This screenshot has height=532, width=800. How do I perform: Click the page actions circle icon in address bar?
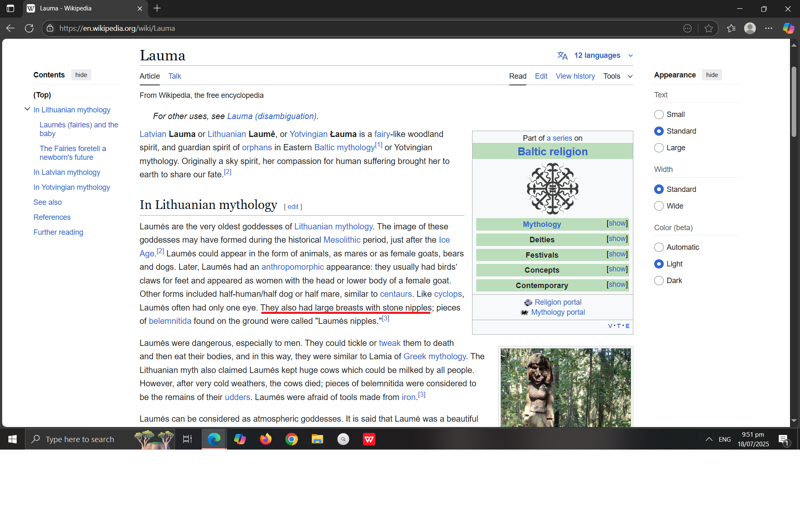click(687, 28)
